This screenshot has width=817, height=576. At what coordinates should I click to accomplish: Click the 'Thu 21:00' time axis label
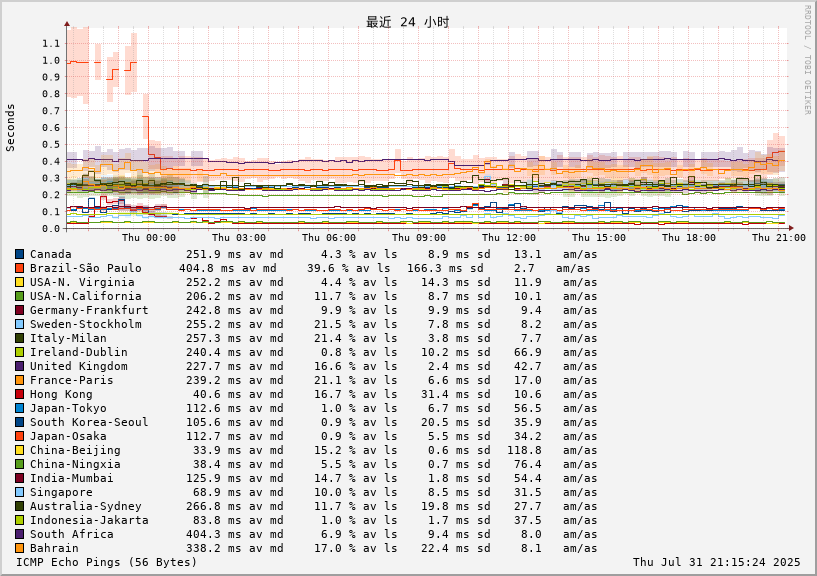pyautogui.click(x=779, y=238)
